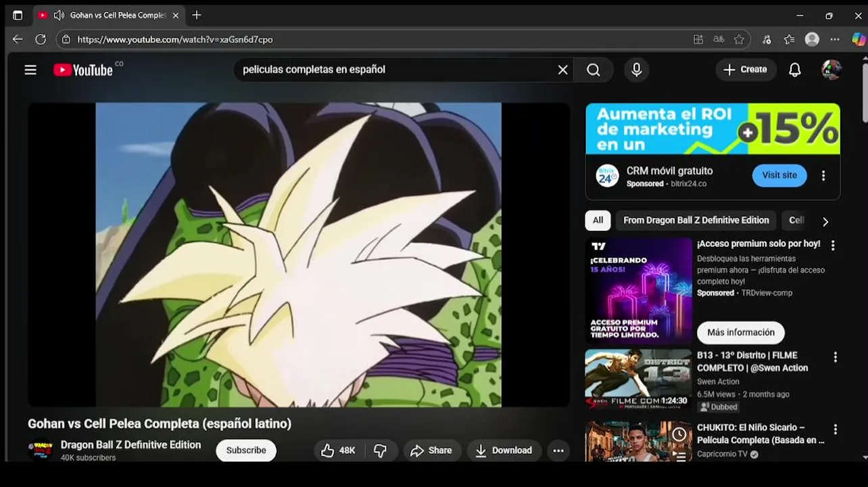The image size is (868, 487).
Task: Open more actions ellipsis under video
Action: 558,450
